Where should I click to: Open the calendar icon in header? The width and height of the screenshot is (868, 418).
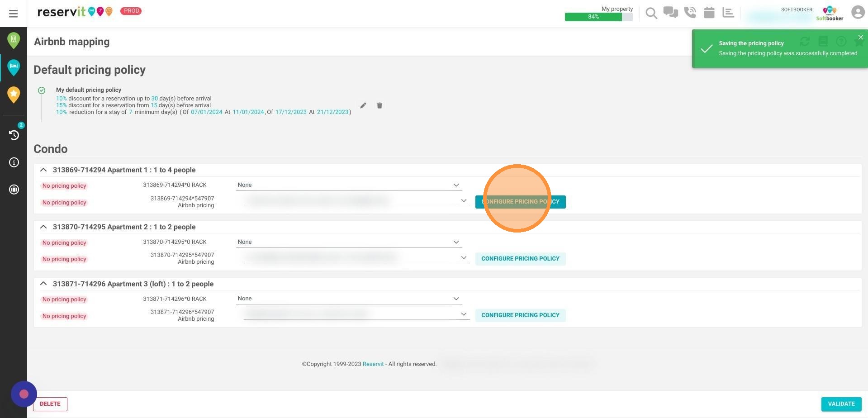click(709, 12)
